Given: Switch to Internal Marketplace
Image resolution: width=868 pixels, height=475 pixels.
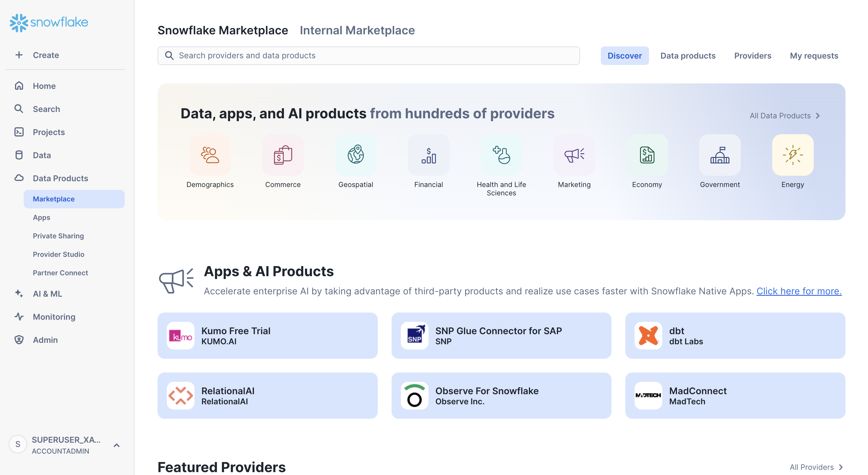Looking at the screenshot, I should click(357, 30).
